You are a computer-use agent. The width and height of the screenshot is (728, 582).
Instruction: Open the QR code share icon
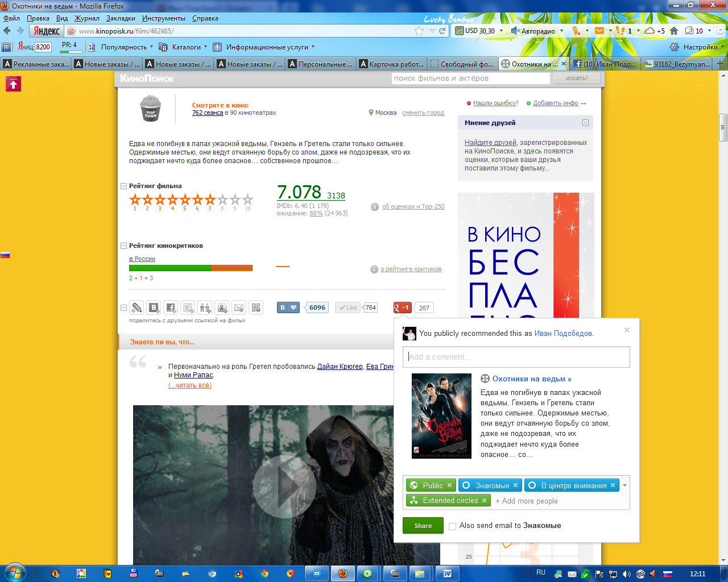click(256, 307)
